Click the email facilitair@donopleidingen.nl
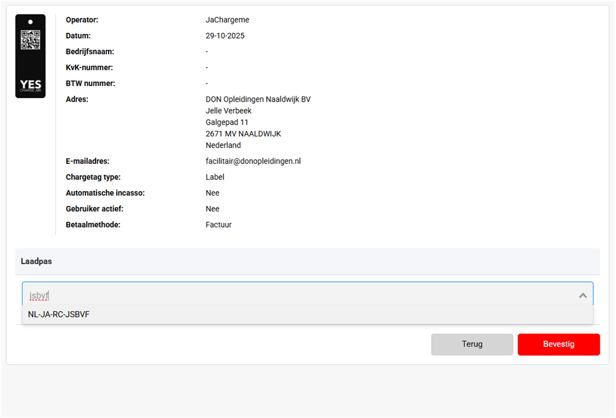Screen dimensions: 616x418 click(x=253, y=161)
